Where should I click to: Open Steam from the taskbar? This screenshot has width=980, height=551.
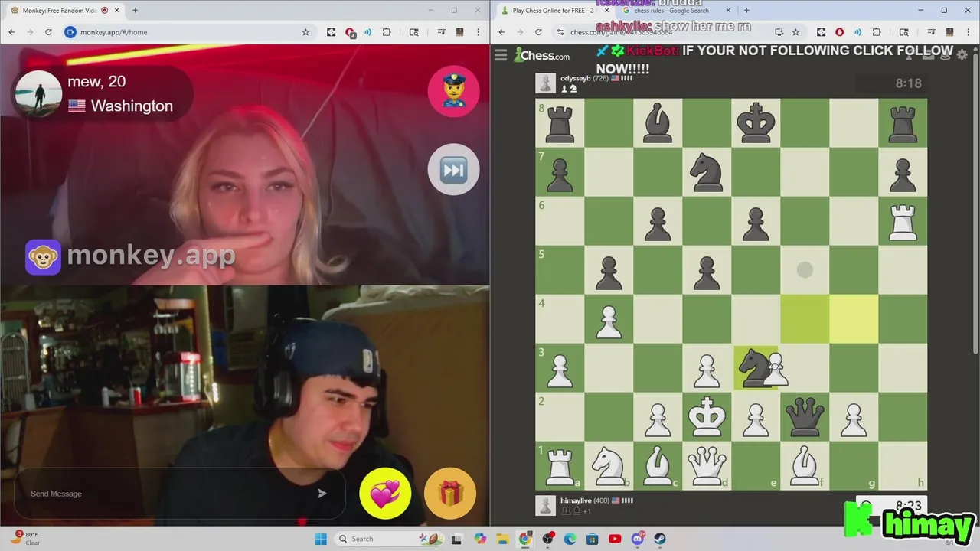pos(660,539)
